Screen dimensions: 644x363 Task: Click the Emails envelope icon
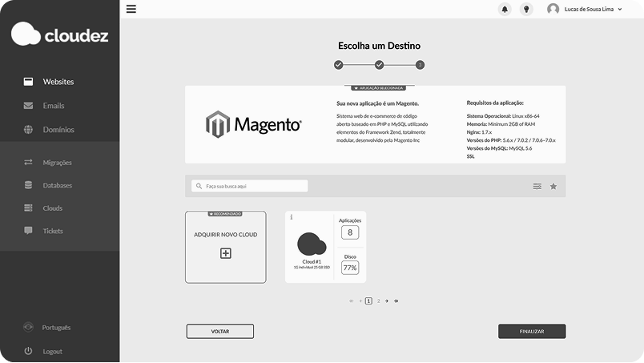[x=28, y=106]
